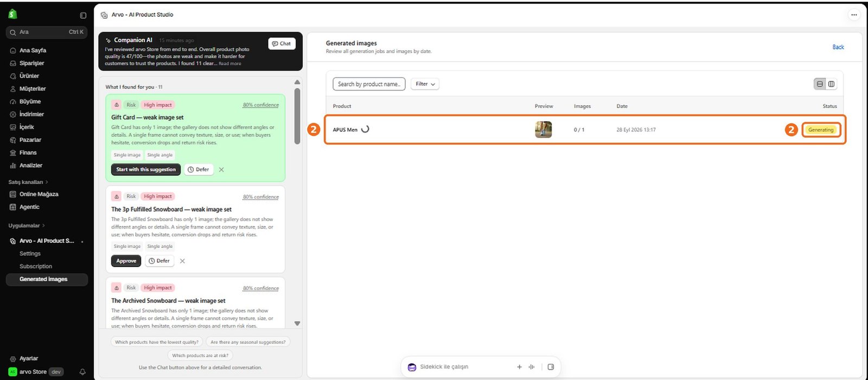
Task: Dismiss the 3p Fulfilled Snowboard suggestion
Action: pyautogui.click(x=182, y=261)
